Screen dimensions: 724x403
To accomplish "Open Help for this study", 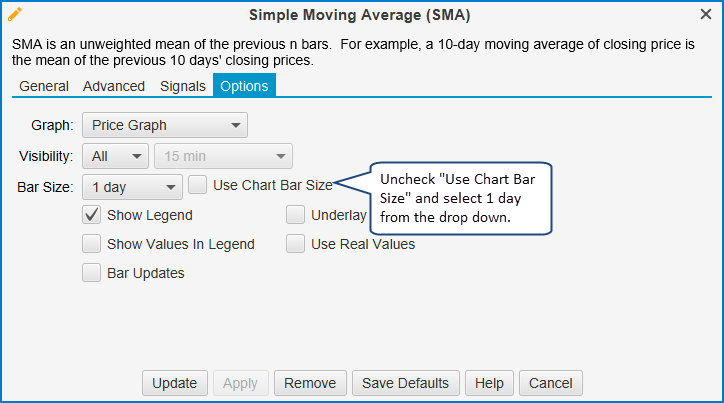I will (489, 383).
